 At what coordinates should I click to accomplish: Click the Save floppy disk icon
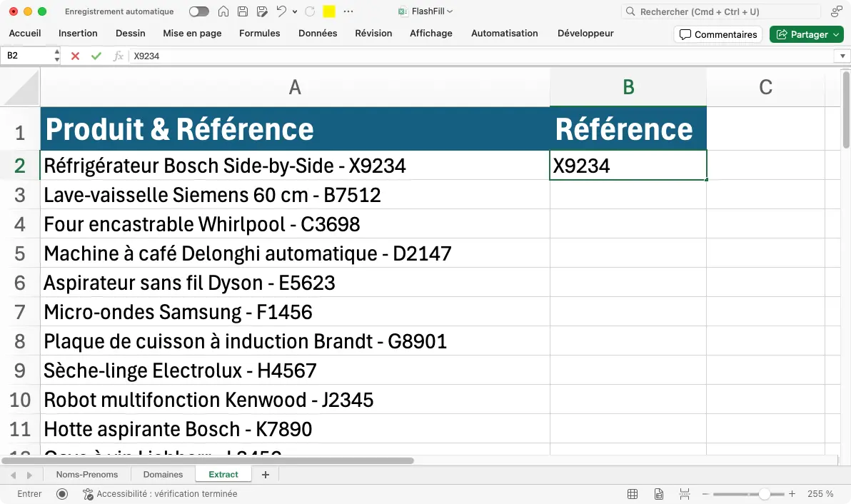tap(243, 11)
